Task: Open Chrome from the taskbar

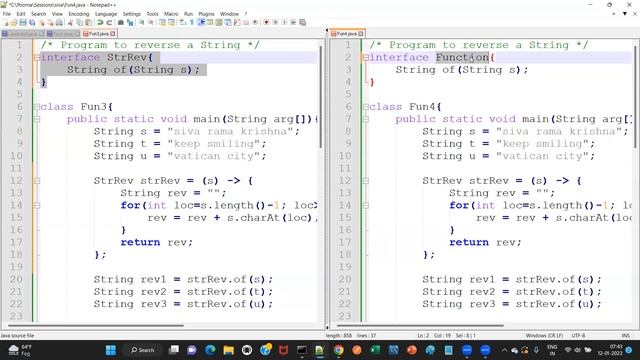Action: pos(338,350)
